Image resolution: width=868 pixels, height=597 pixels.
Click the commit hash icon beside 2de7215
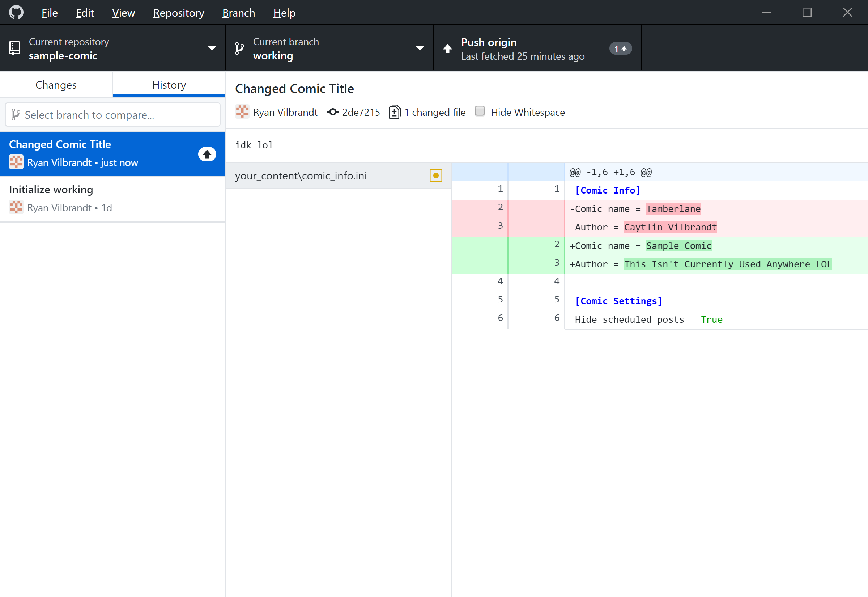click(x=332, y=112)
